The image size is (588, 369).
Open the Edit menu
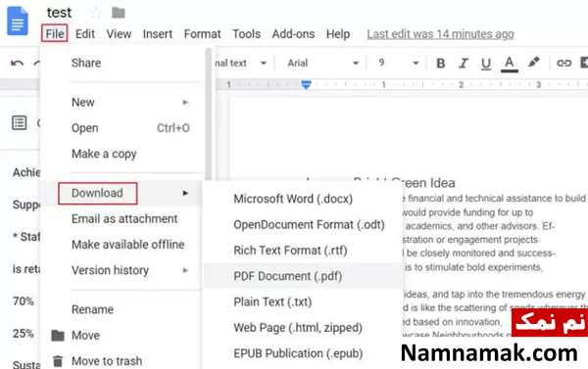pos(84,33)
